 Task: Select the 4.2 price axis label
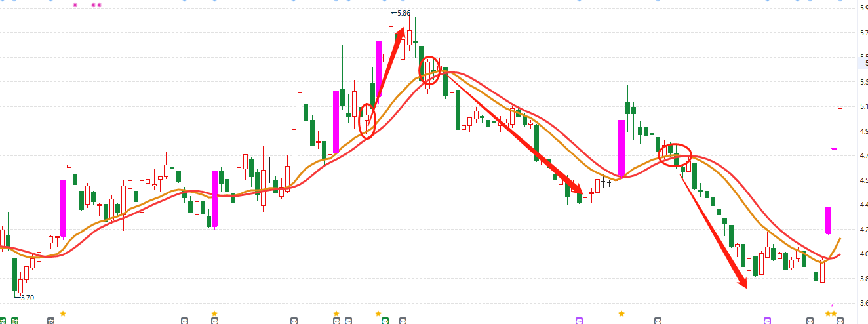pos(863,230)
